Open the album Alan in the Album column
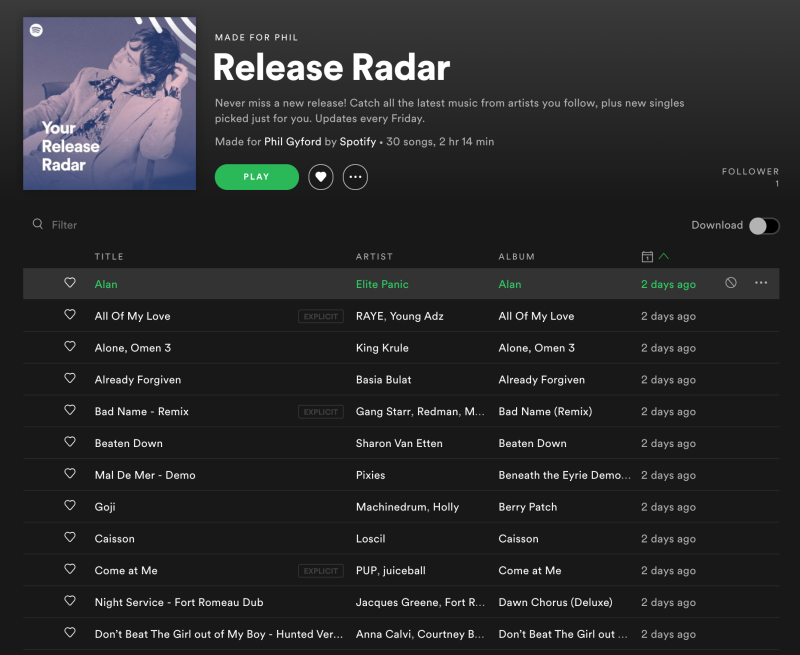This screenshot has width=800, height=655. pos(510,284)
